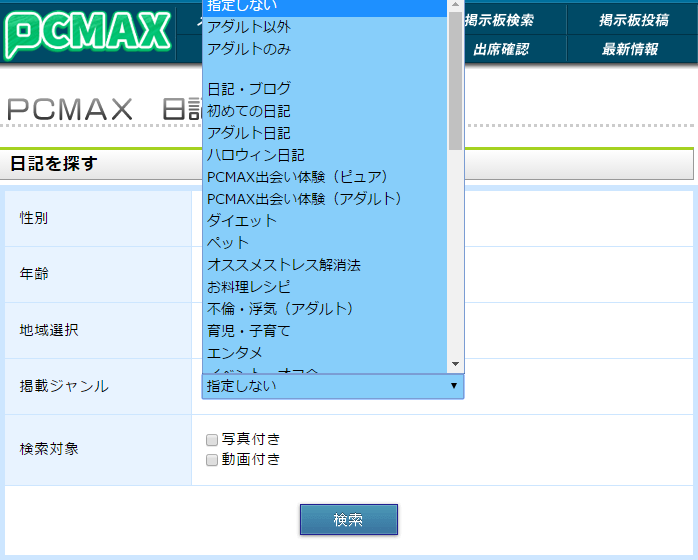Enable 写真付き checkbox
The height and width of the screenshot is (560, 698).
point(212,440)
